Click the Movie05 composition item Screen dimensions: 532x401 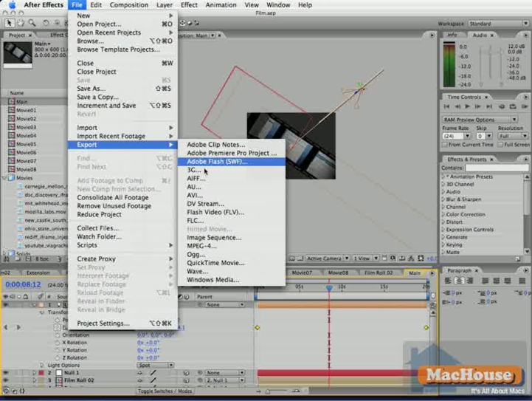[x=26, y=144]
